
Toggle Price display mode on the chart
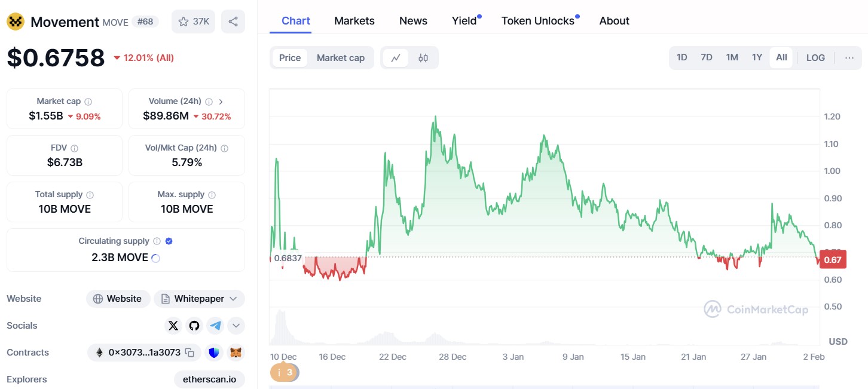[x=289, y=57]
